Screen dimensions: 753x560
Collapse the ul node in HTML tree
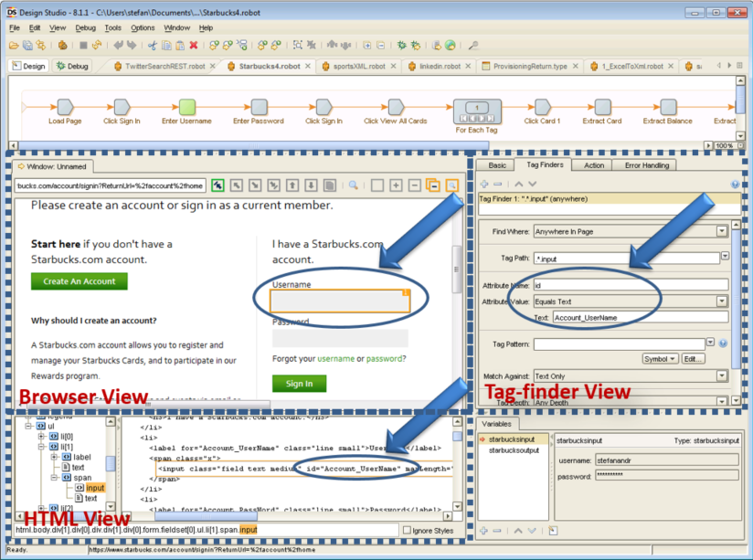click(28, 426)
